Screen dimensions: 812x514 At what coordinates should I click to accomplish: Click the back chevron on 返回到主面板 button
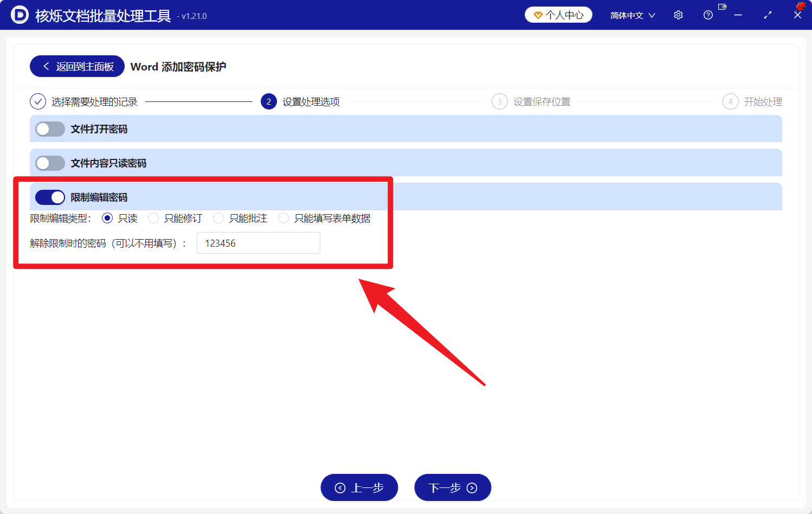point(46,66)
